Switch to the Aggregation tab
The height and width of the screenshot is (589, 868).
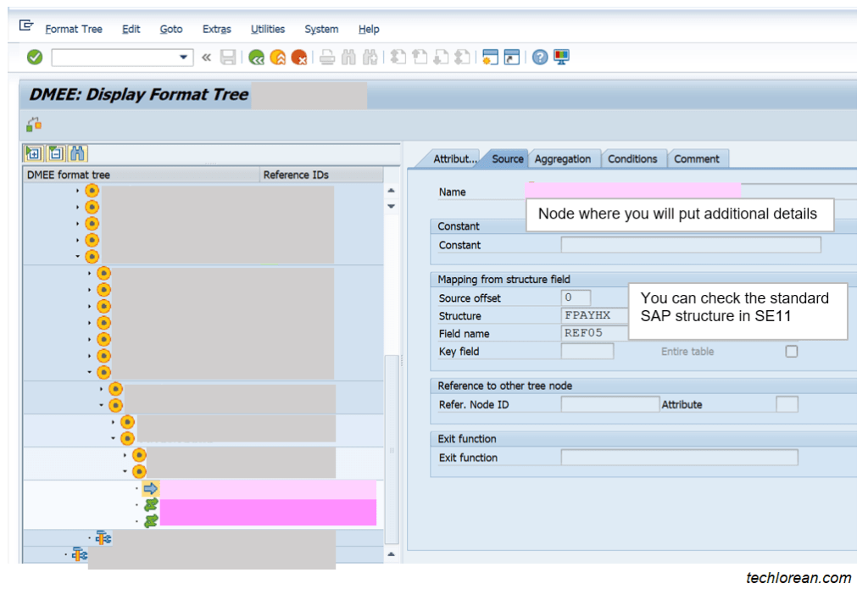click(565, 158)
